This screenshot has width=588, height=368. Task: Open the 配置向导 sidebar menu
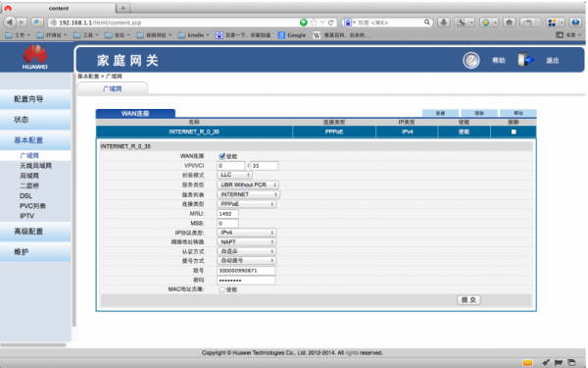[x=35, y=99]
